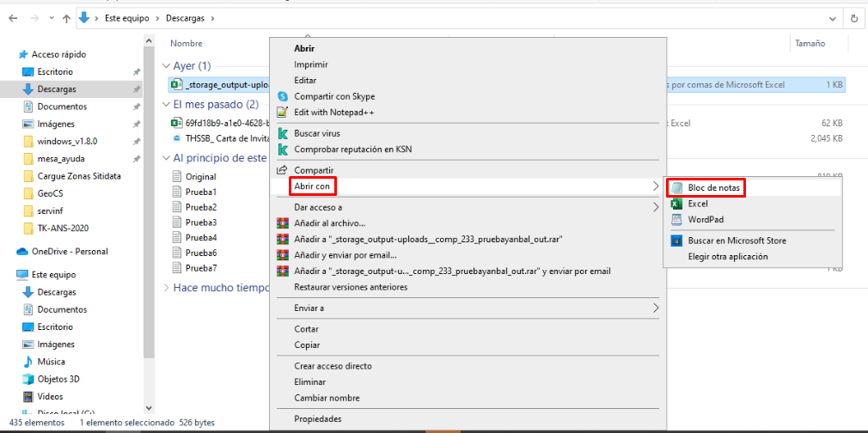The image size is (868, 433).
Task: Select the Prueba3 file
Action: click(x=201, y=223)
